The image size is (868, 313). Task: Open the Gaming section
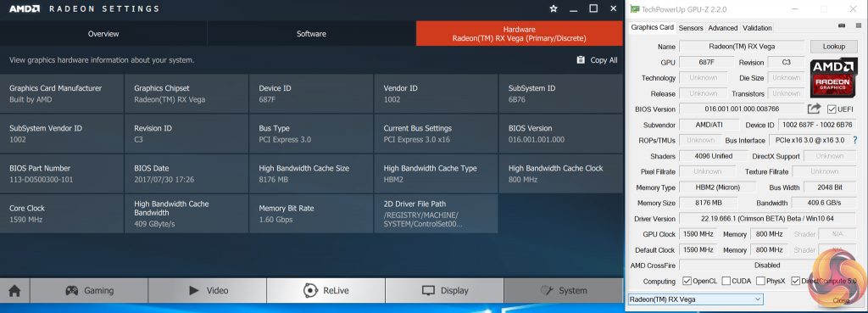click(89, 290)
